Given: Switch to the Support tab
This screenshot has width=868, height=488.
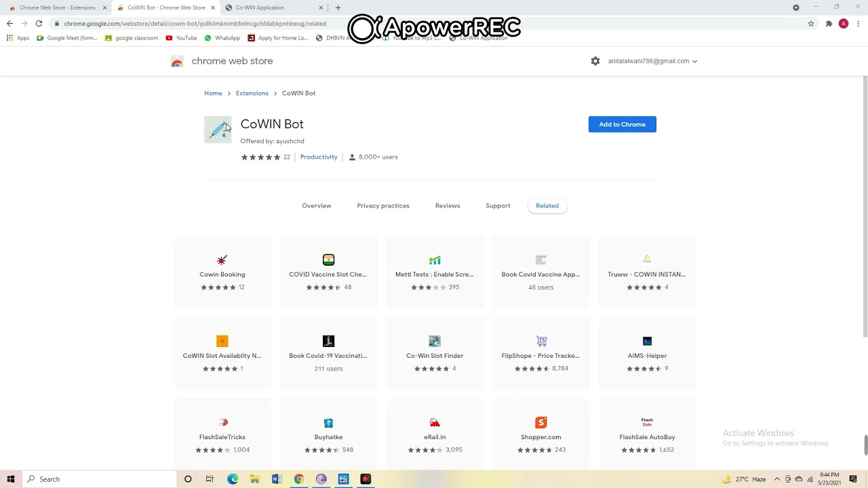Looking at the screenshot, I should point(498,206).
